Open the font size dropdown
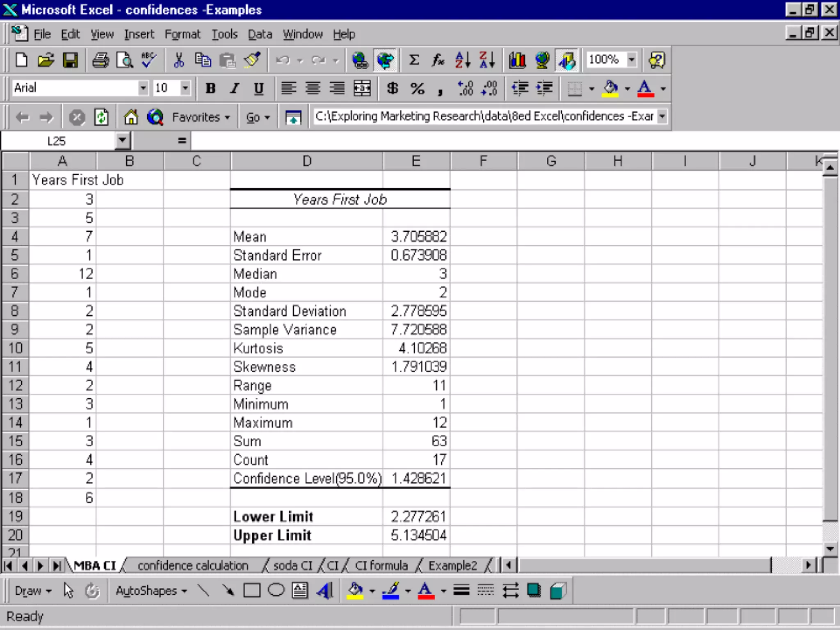This screenshot has height=630, width=840. point(185,88)
